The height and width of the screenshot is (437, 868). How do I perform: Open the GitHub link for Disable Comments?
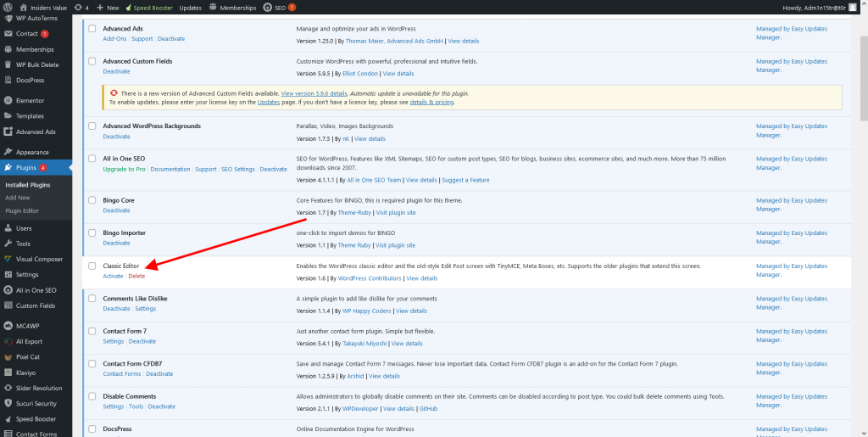point(428,409)
